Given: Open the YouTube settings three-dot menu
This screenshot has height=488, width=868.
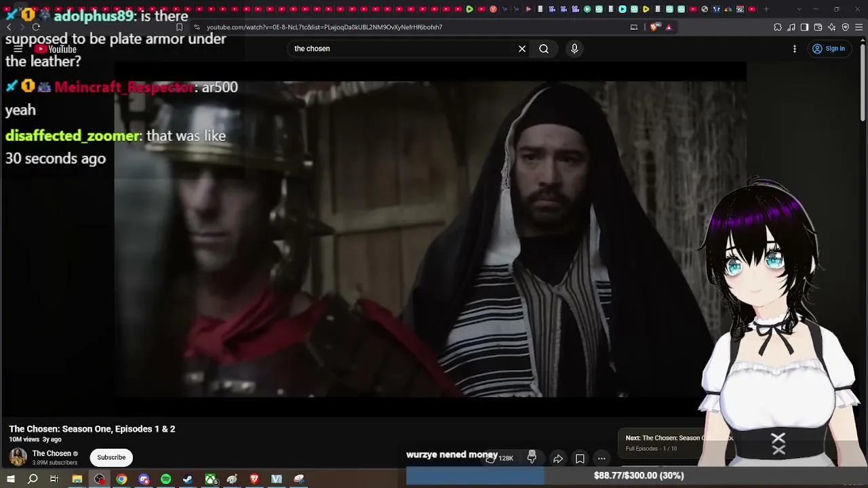Looking at the screenshot, I should 795,49.
